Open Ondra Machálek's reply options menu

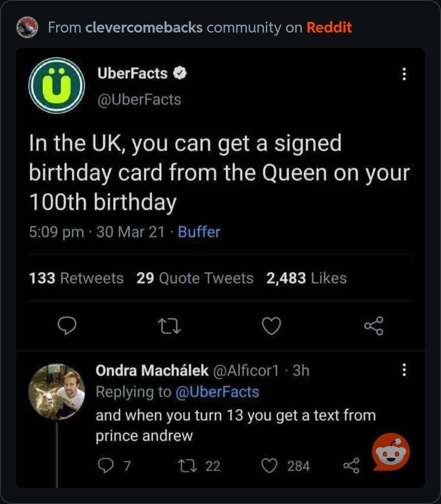coord(404,370)
